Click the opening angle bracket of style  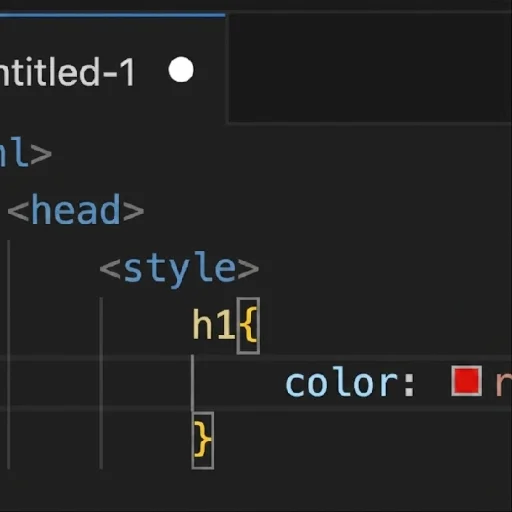(x=110, y=269)
